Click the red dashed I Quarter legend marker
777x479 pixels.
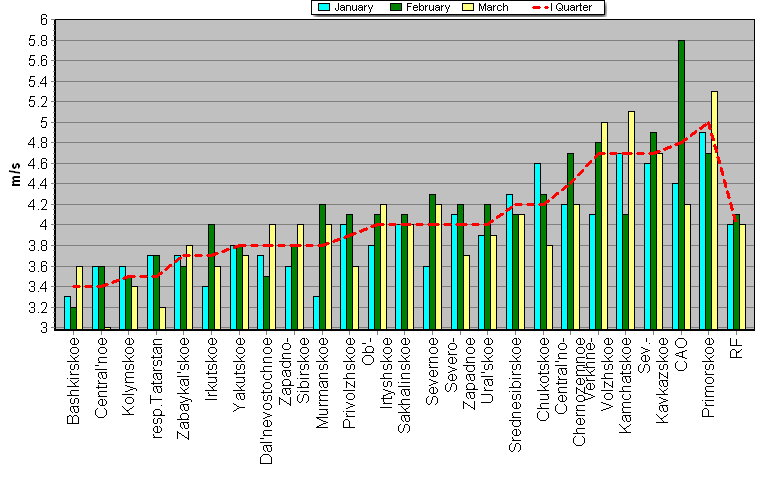click(x=540, y=7)
